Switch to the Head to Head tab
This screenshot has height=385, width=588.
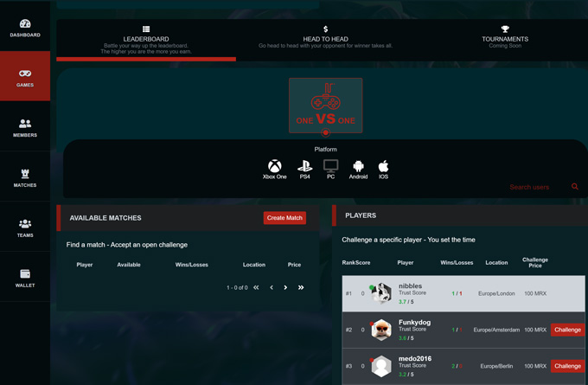pos(325,40)
